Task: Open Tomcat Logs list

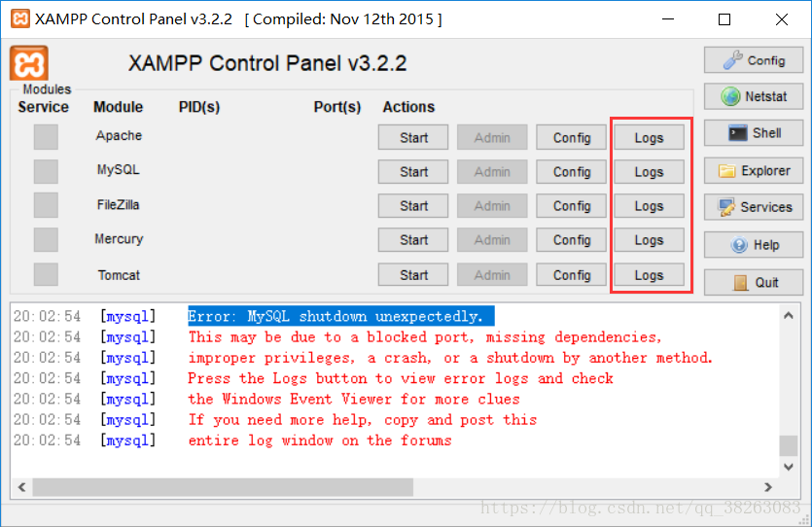Action: pos(649,274)
